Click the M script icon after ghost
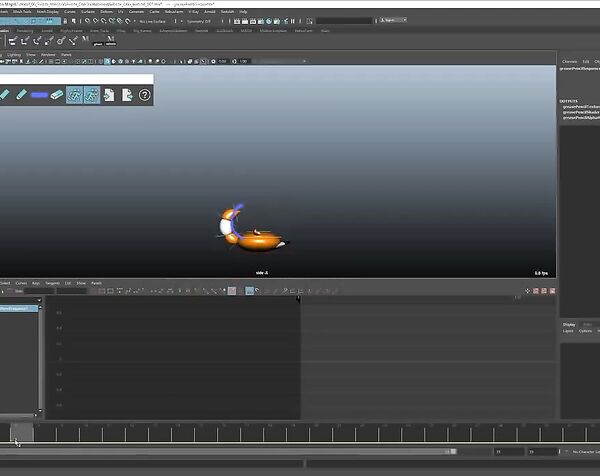The image size is (600, 476). coord(111,41)
